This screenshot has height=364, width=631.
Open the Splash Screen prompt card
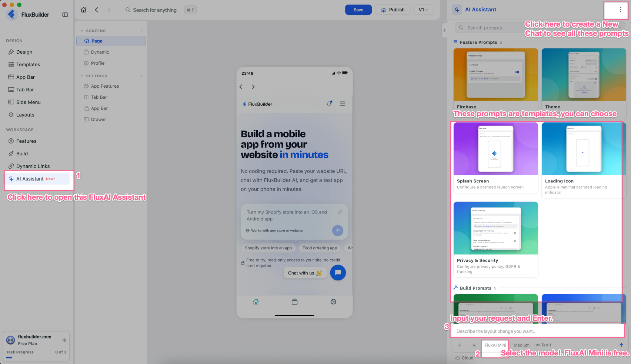(x=496, y=158)
